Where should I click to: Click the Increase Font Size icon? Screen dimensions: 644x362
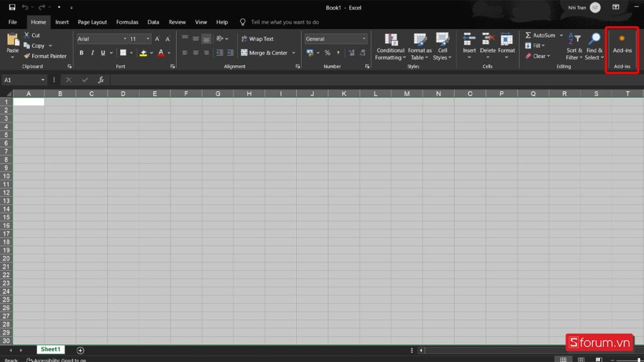click(x=157, y=38)
